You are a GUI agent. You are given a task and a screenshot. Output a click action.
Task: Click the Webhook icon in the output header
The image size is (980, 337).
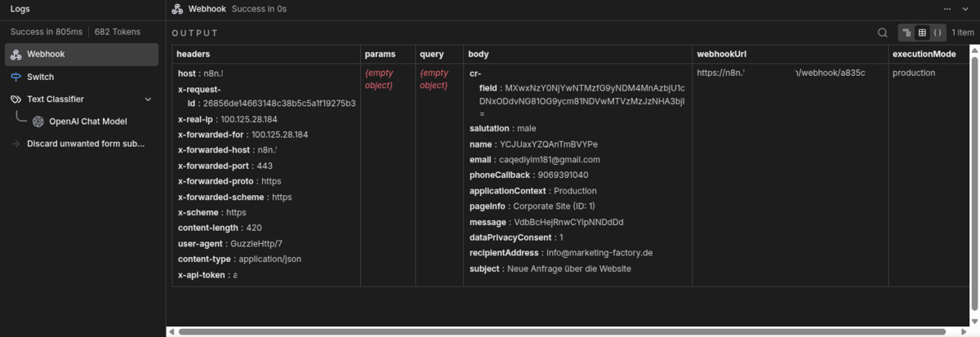(x=177, y=9)
